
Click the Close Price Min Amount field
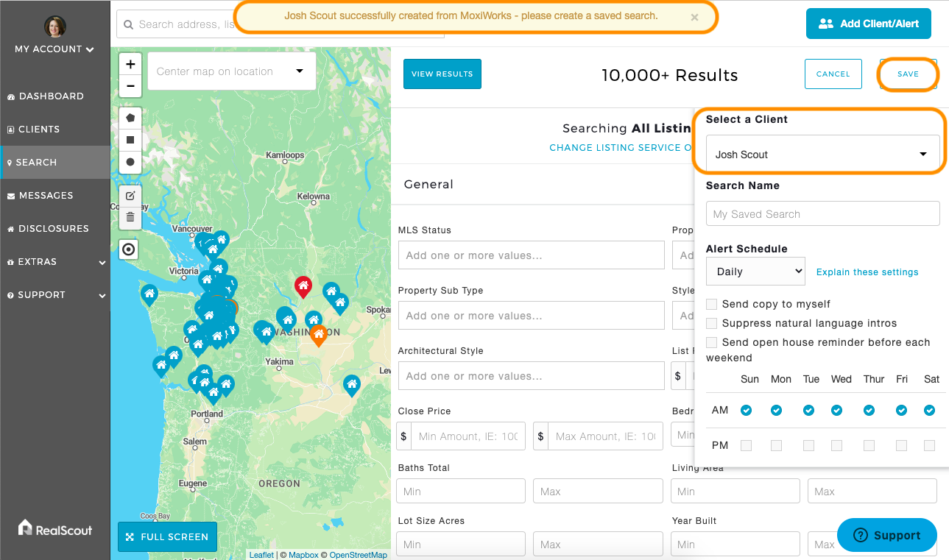tap(468, 436)
